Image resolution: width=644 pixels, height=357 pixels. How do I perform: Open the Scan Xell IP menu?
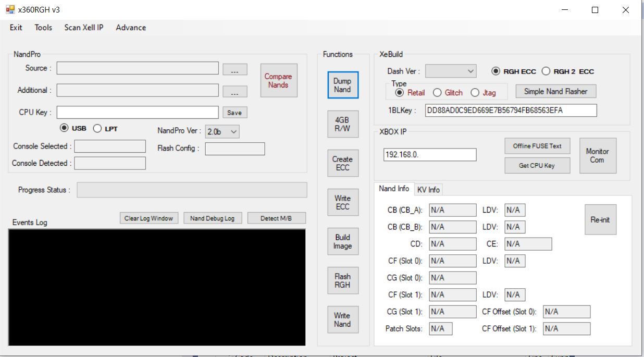point(84,28)
